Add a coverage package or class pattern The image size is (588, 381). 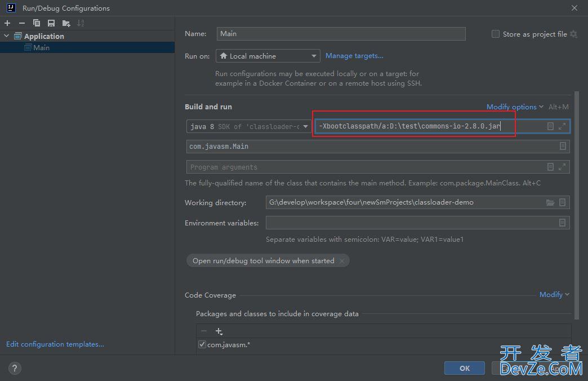coord(219,331)
